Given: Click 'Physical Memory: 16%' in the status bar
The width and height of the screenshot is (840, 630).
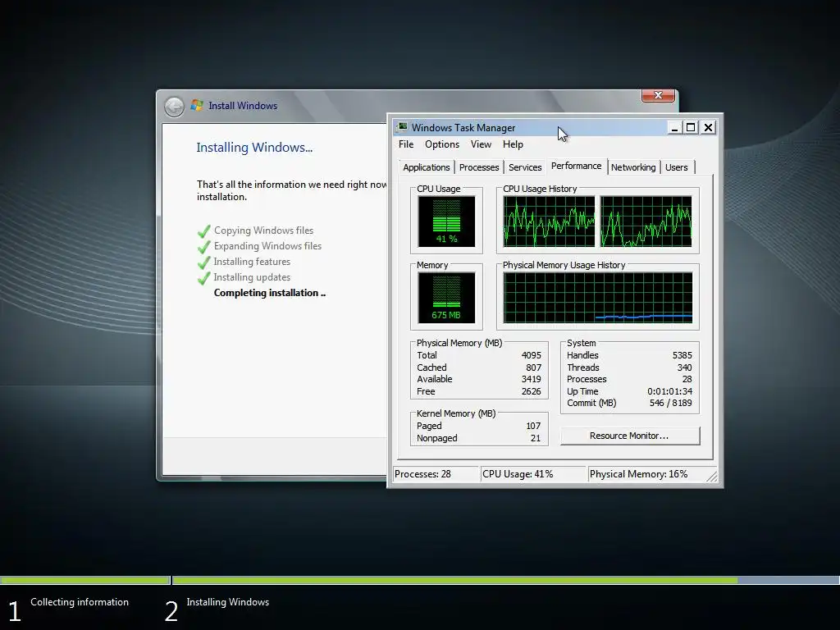Looking at the screenshot, I should pos(638,474).
